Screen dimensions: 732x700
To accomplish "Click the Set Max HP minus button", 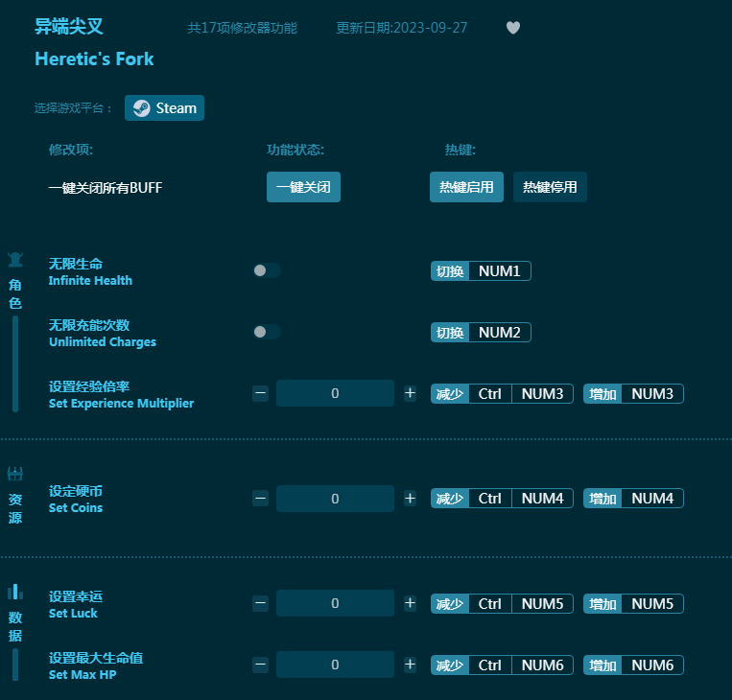I will pos(260,665).
